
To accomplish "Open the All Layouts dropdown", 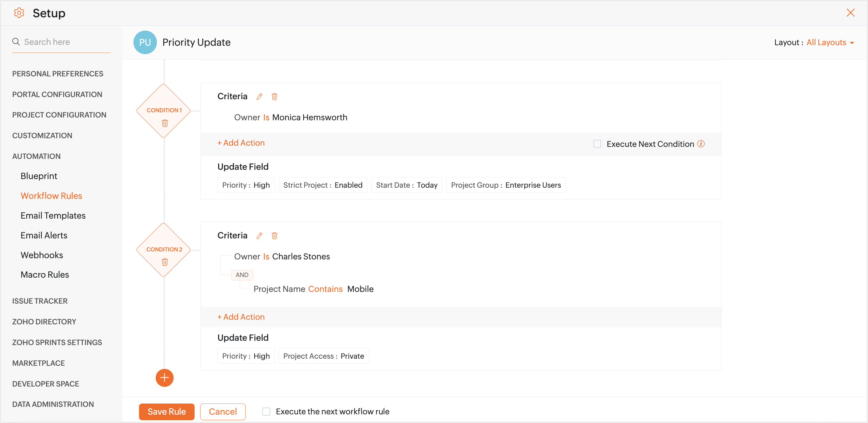I will [x=830, y=42].
